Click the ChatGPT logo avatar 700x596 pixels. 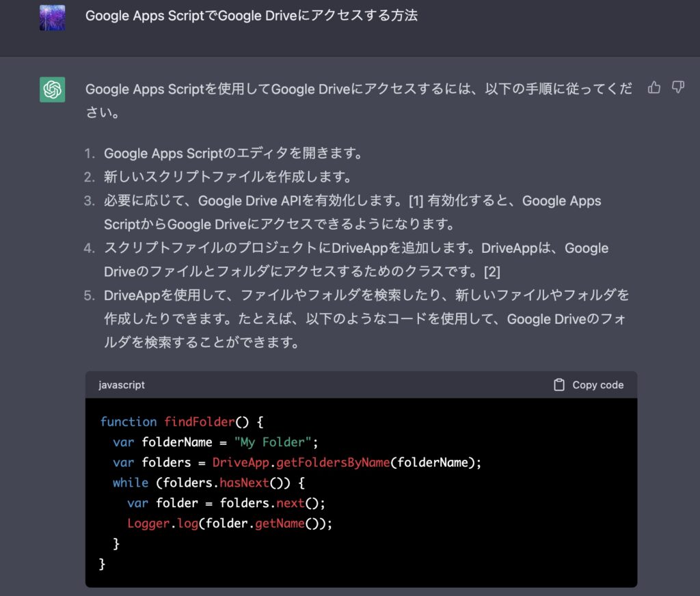pyautogui.click(x=52, y=90)
